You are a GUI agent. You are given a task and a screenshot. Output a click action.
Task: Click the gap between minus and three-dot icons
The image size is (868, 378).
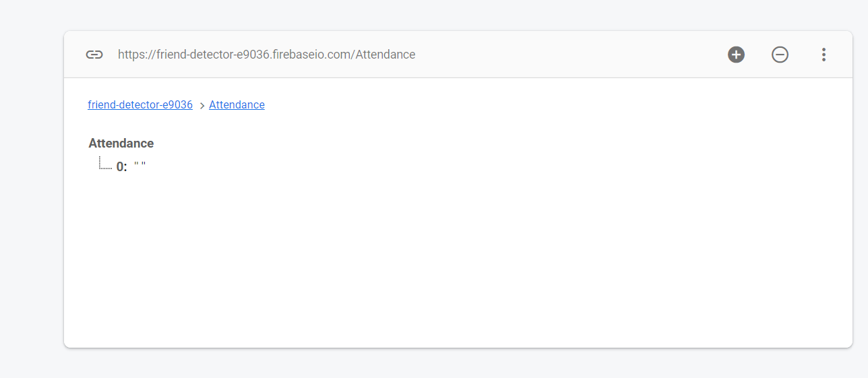(802, 55)
